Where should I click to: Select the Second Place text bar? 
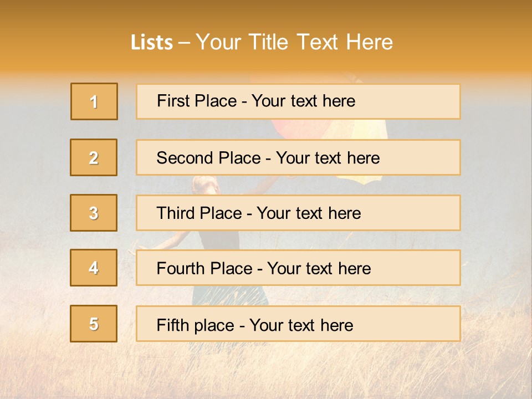click(298, 157)
